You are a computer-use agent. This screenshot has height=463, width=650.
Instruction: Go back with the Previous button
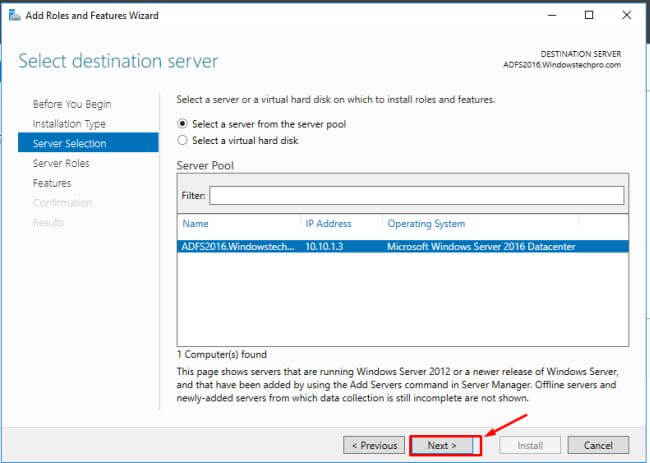(x=374, y=445)
